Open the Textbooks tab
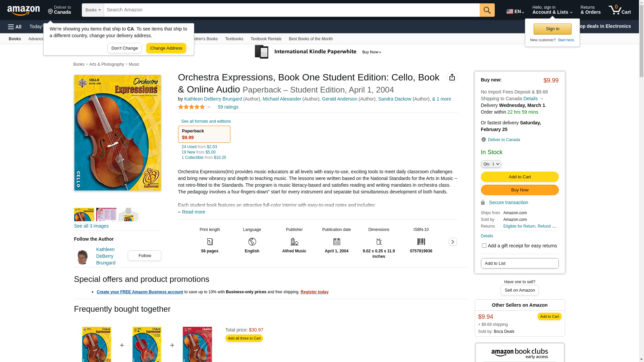 coord(234,39)
